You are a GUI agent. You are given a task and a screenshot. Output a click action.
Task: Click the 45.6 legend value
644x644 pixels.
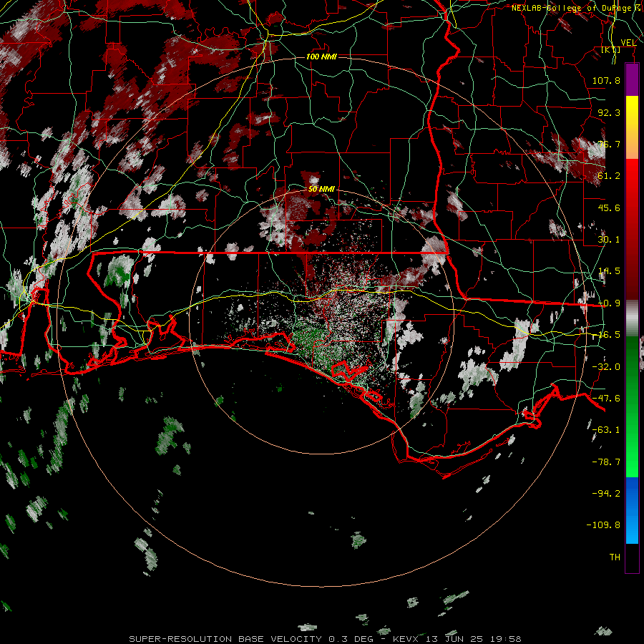[609, 208]
